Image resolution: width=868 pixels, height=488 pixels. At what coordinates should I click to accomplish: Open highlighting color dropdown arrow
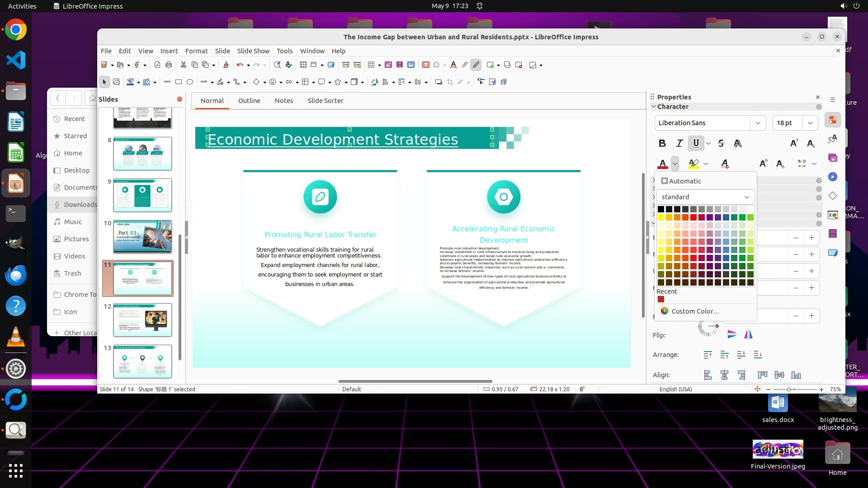click(x=706, y=164)
